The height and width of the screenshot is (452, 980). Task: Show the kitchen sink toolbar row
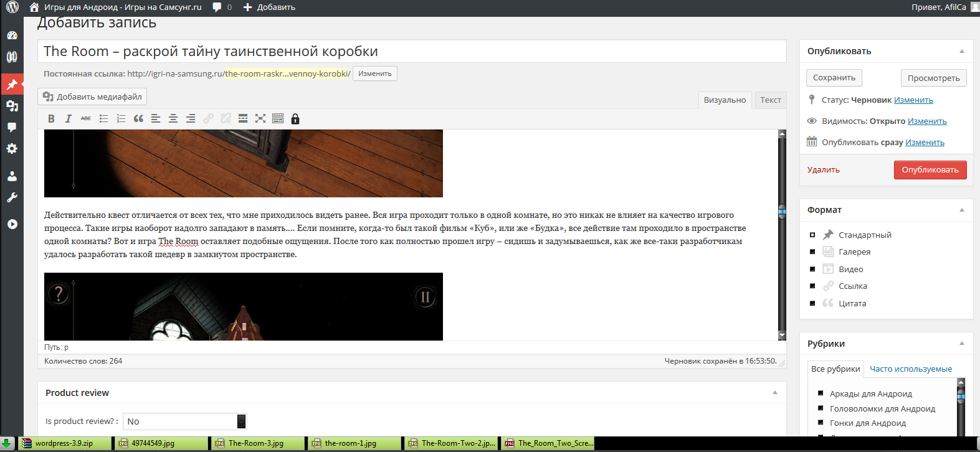[x=278, y=118]
